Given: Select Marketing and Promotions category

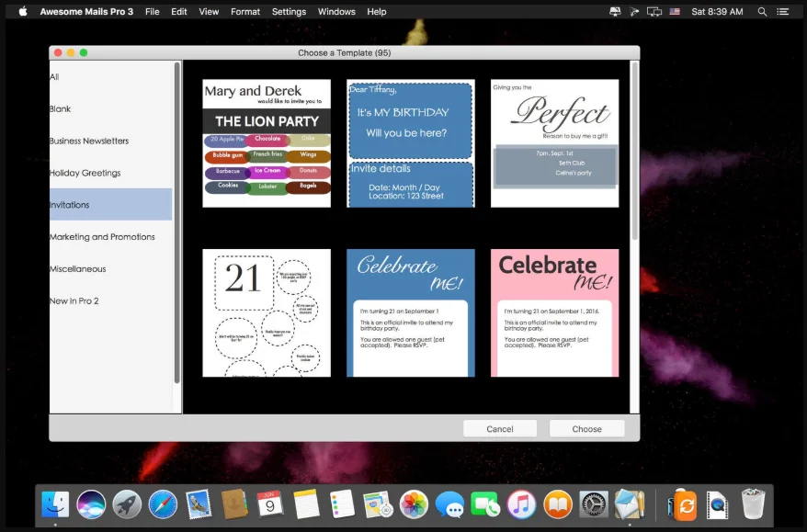Looking at the screenshot, I should point(111,237).
